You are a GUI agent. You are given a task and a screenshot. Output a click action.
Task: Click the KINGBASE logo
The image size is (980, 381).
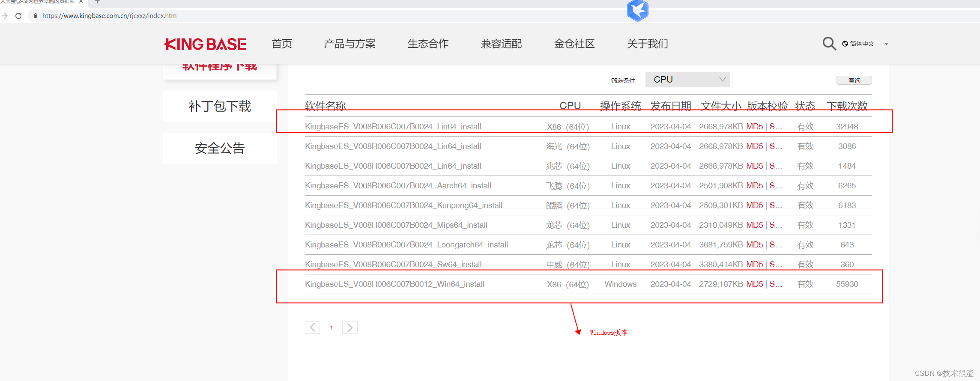(205, 44)
